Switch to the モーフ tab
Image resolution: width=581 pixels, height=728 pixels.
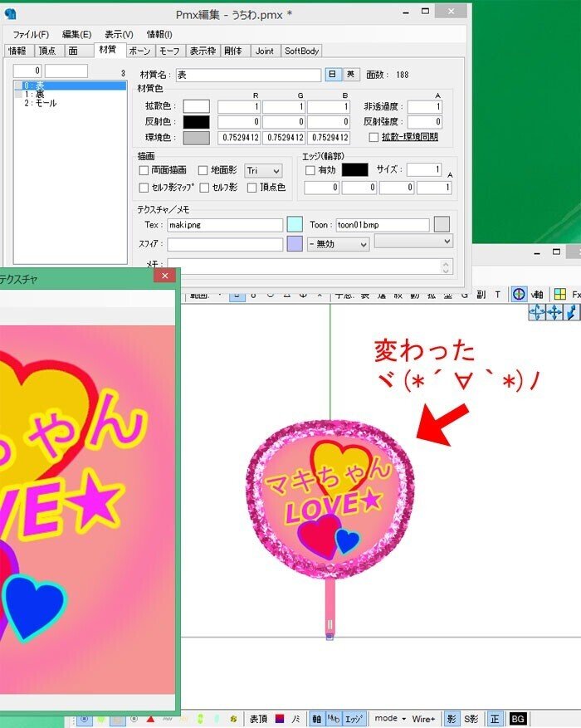[169, 51]
